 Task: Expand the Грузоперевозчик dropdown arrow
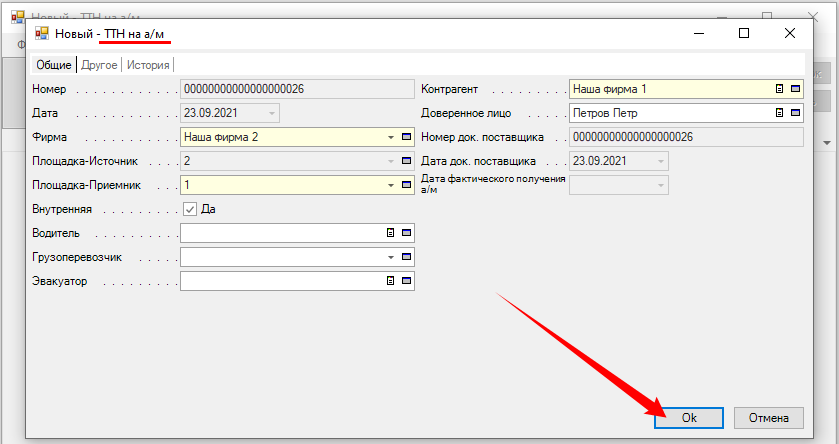click(x=391, y=257)
